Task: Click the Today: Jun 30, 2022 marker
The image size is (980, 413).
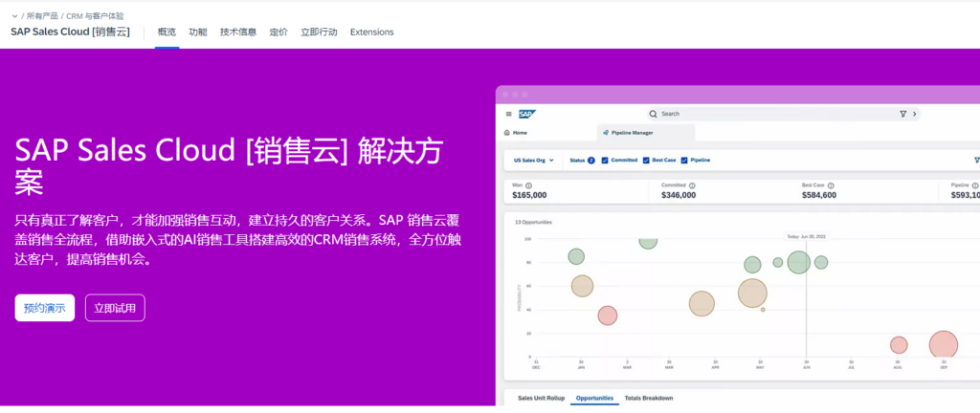Action: [806, 236]
